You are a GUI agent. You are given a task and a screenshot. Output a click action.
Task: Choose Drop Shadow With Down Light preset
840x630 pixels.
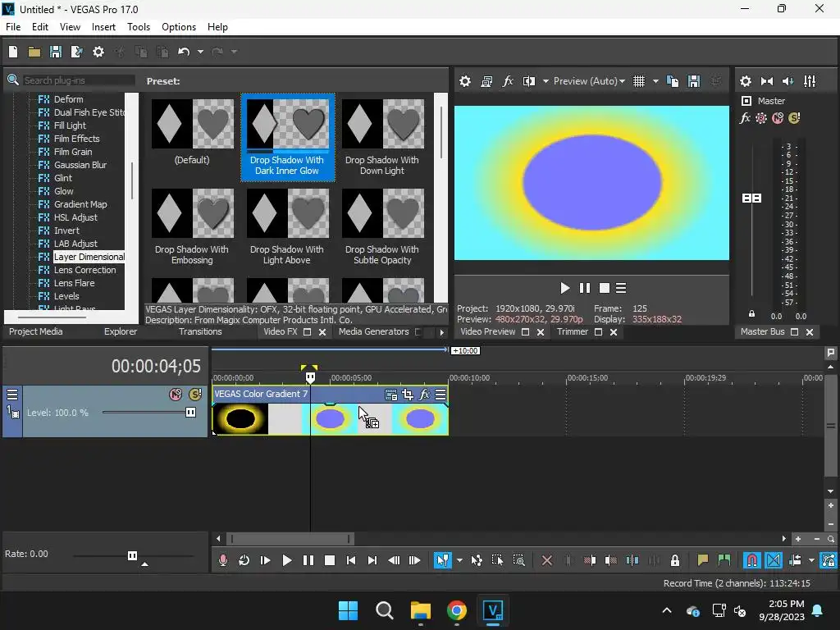pos(382,137)
